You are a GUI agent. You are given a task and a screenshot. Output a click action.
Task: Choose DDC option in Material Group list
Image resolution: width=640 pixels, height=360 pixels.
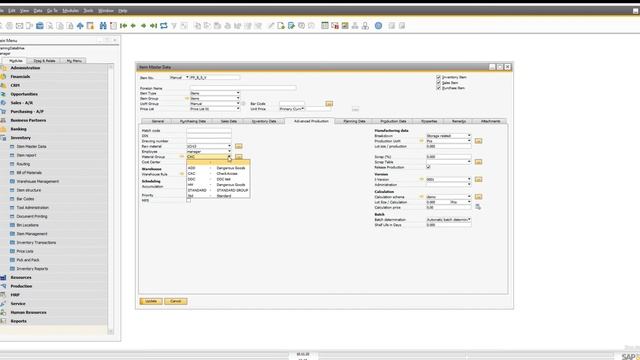click(218, 179)
